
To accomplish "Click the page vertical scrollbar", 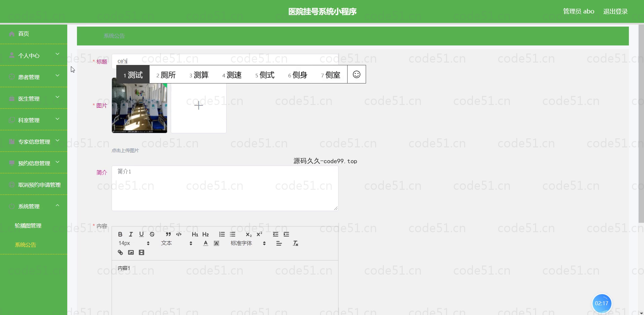I will click(641, 124).
